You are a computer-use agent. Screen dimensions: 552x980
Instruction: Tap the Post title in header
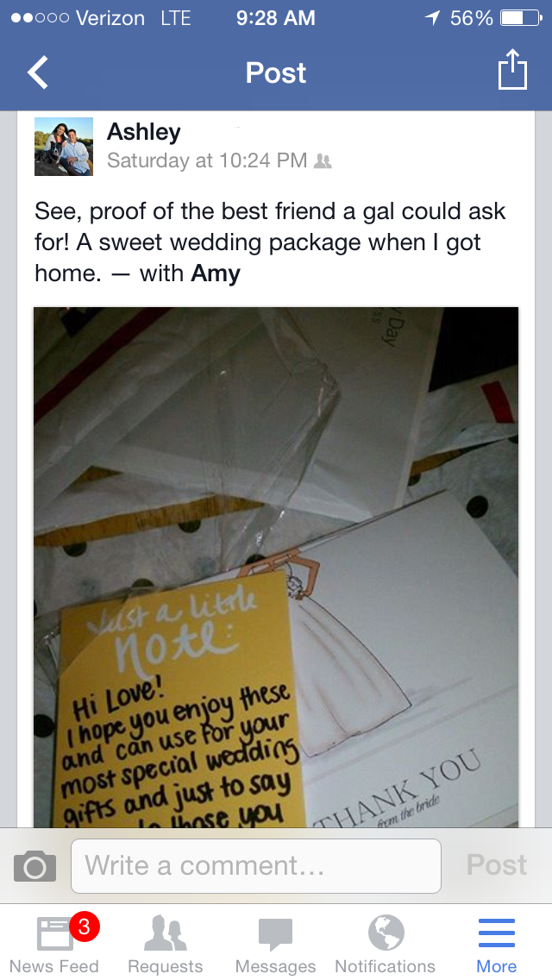pyautogui.click(x=276, y=72)
